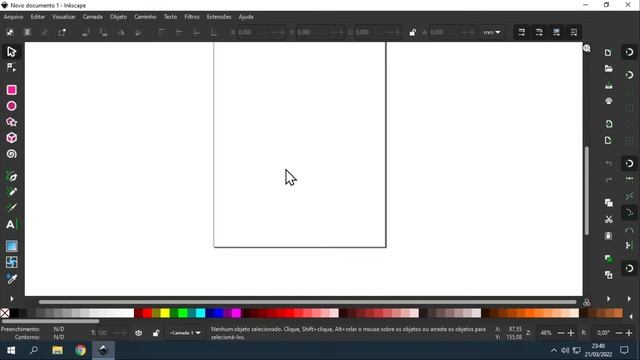
Task: Expand hidden tools arrow in left toolbox
Action: 11,299
